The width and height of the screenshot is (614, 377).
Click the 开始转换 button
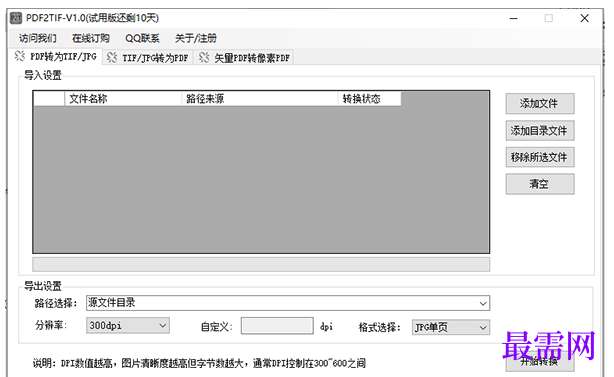(540, 361)
